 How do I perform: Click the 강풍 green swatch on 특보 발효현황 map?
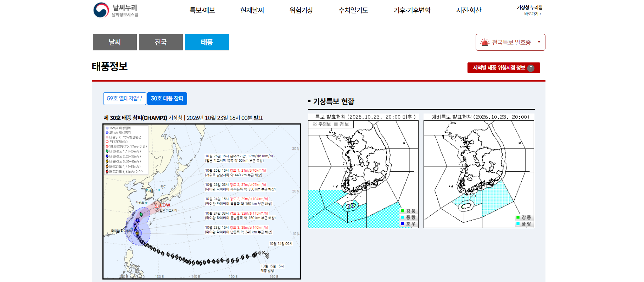click(x=402, y=211)
